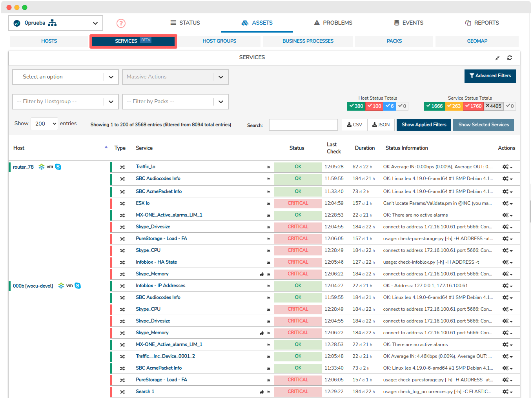Toggle service status filter 0 pending
532x401 pixels.
click(510, 106)
